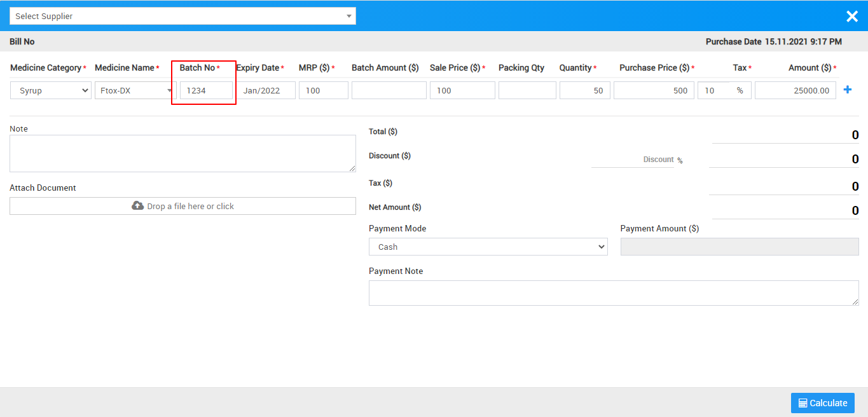Image resolution: width=868 pixels, height=417 pixels.
Task: Open the Medicine Name Ftox-DX dropdown
Action: pyautogui.click(x=135, y=91)
